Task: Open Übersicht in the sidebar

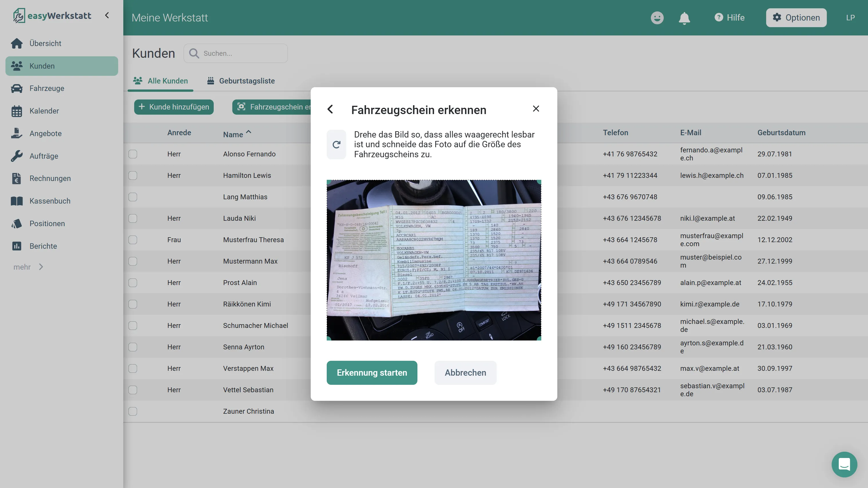Action: pos(62,43)
